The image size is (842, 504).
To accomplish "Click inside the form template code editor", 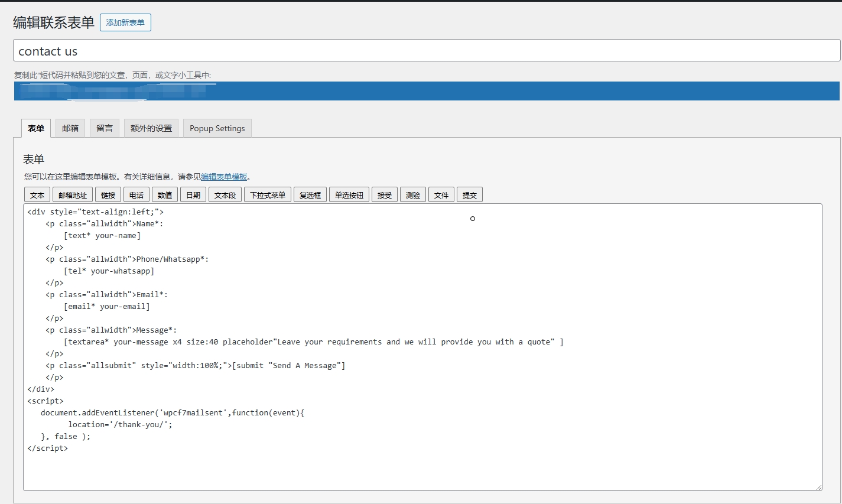I will coord(422,347).
